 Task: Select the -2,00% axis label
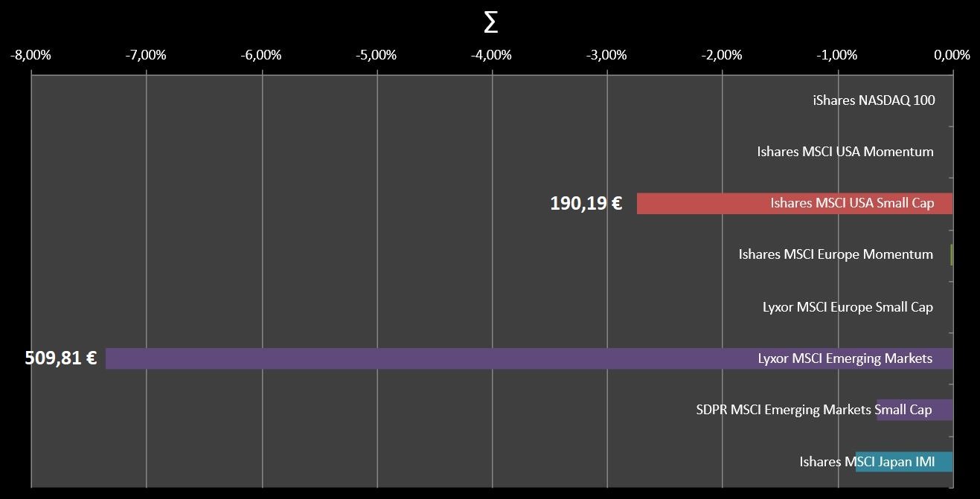click(723, 55)
